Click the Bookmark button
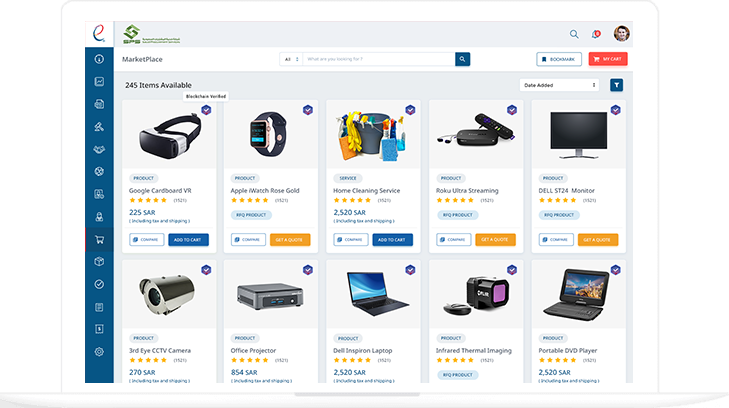 coord(559,59)
